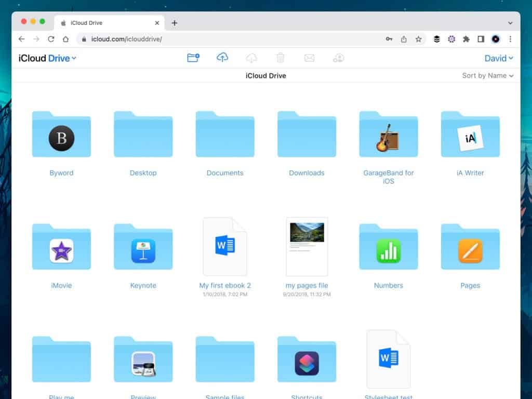Open the GarageBand for iOS folder
Screen dimensions: 532x399
pos(388,135)
